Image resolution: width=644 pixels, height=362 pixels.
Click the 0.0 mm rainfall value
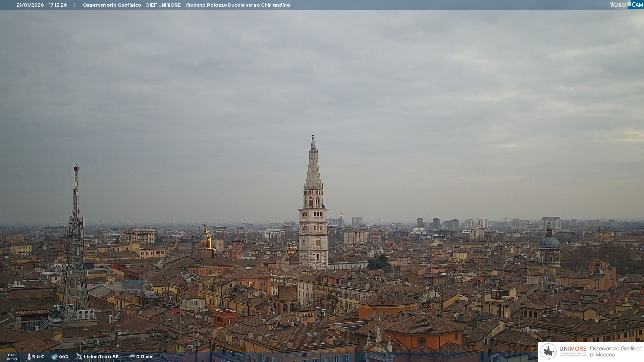[145, 357]
